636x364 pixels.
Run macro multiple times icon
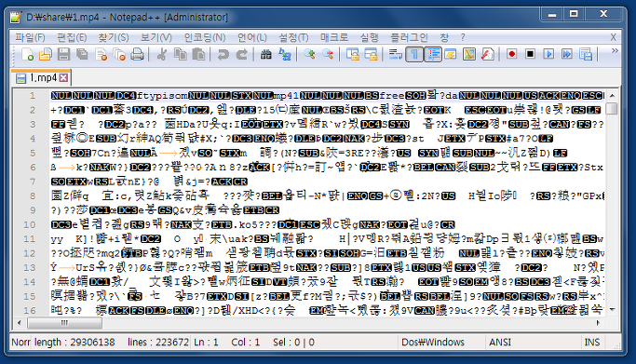click(567, 54)
